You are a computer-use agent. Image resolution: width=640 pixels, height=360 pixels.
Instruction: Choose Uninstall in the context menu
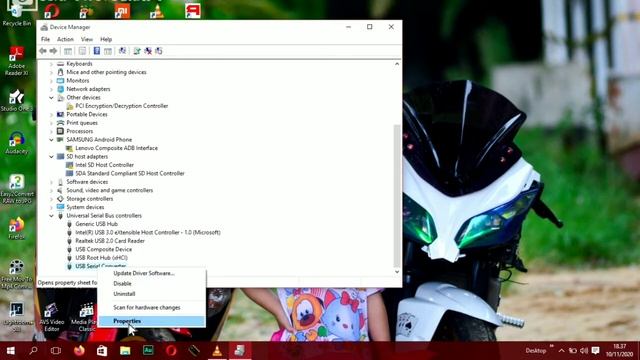124,293
